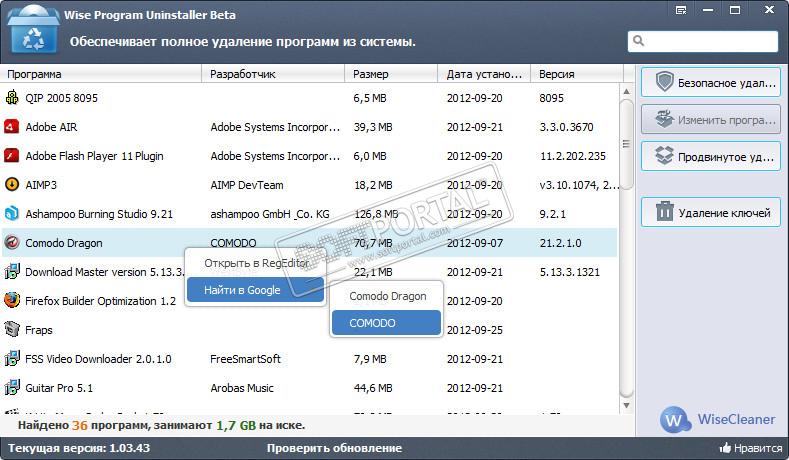Open the feedback menu icon in title bar

coord(681,10)
